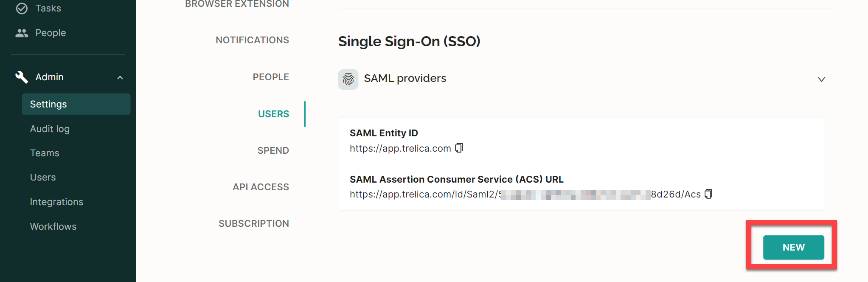Open SUBSCRIPTION settings tab
Screen dimensions: 868x282
(x=254, y=223)
